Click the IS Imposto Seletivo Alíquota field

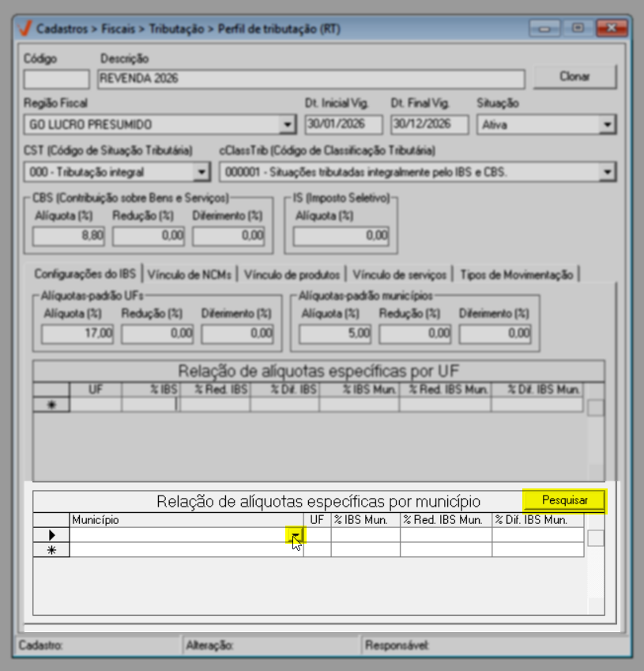coord(341,236)
